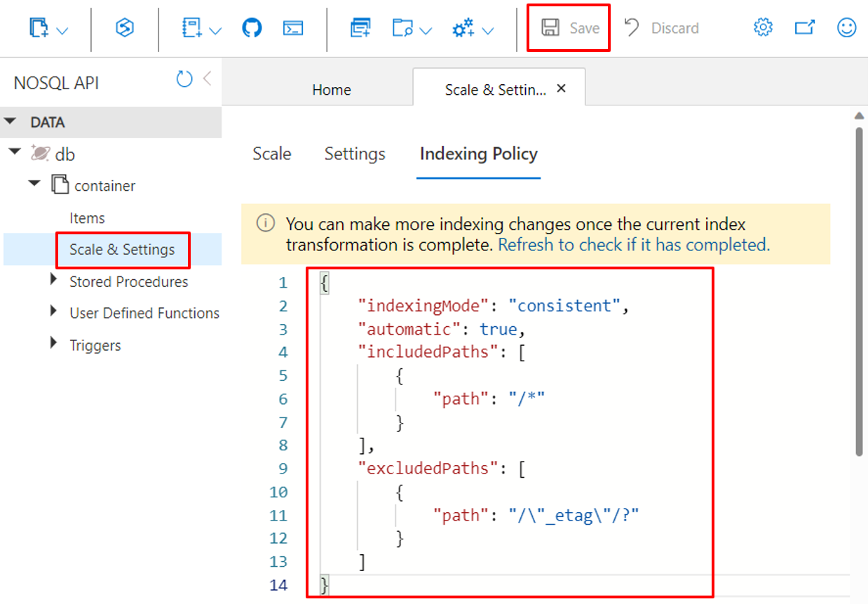Screen dimensions: 868x604
Task: Click the New SQL Query icon
Action: 360,28
